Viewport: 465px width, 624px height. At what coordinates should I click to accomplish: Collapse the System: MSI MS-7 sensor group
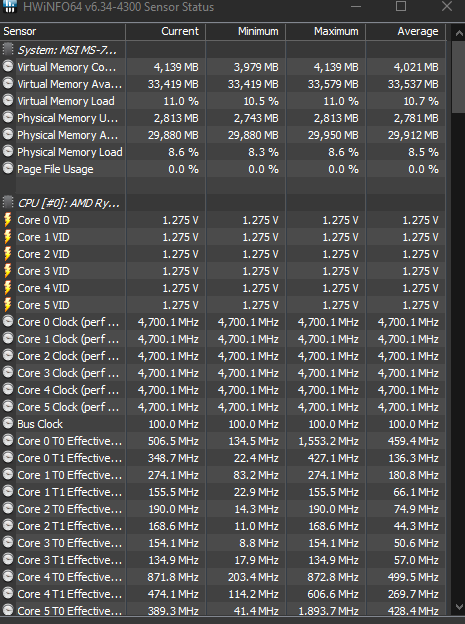click(8, 50)
